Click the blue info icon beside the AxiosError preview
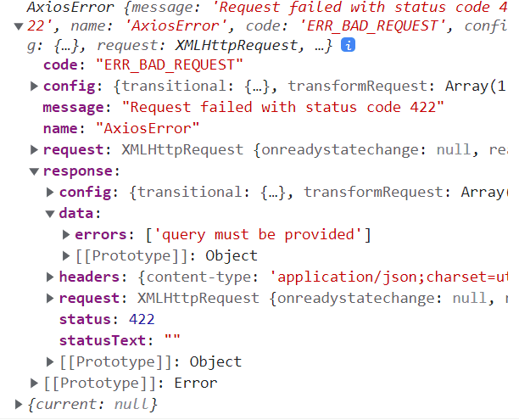This screenshot has height=420, width=519. tap(348, 46)
